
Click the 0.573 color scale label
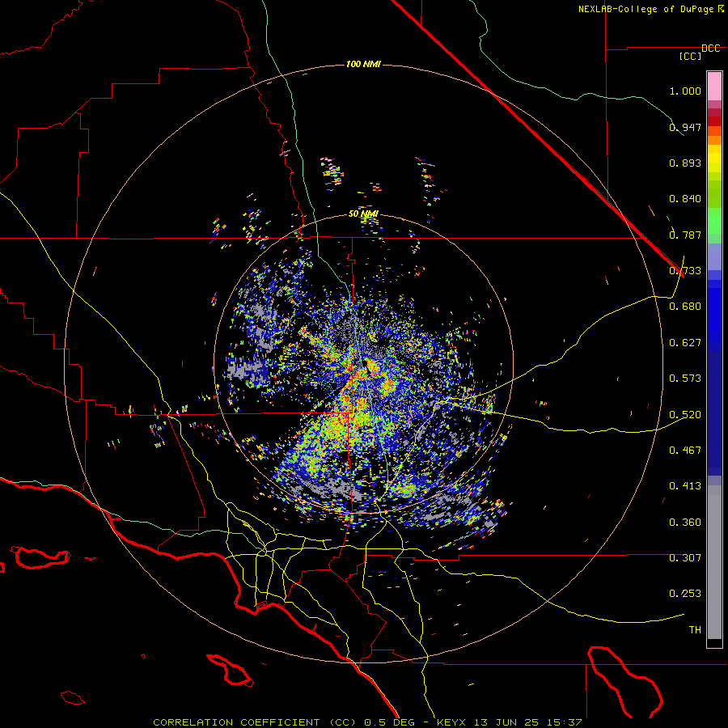pyautogui.click(x=685, y=379)
